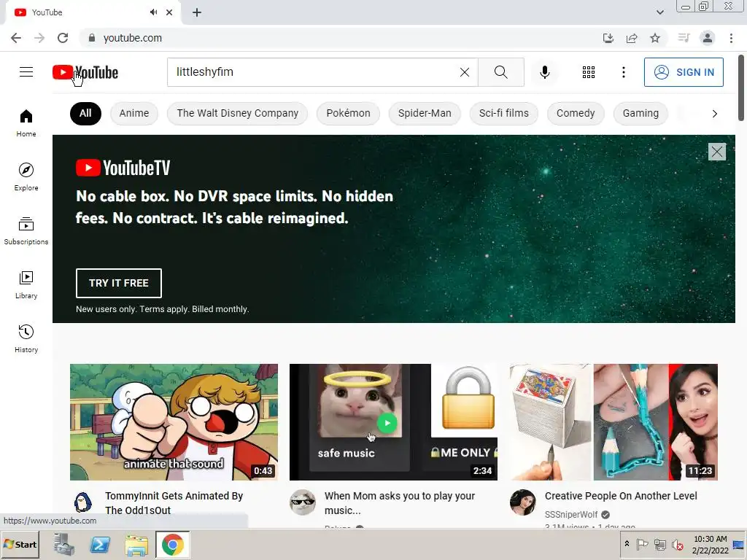Open Subscriptions in sidebar

tap(26, 231)
